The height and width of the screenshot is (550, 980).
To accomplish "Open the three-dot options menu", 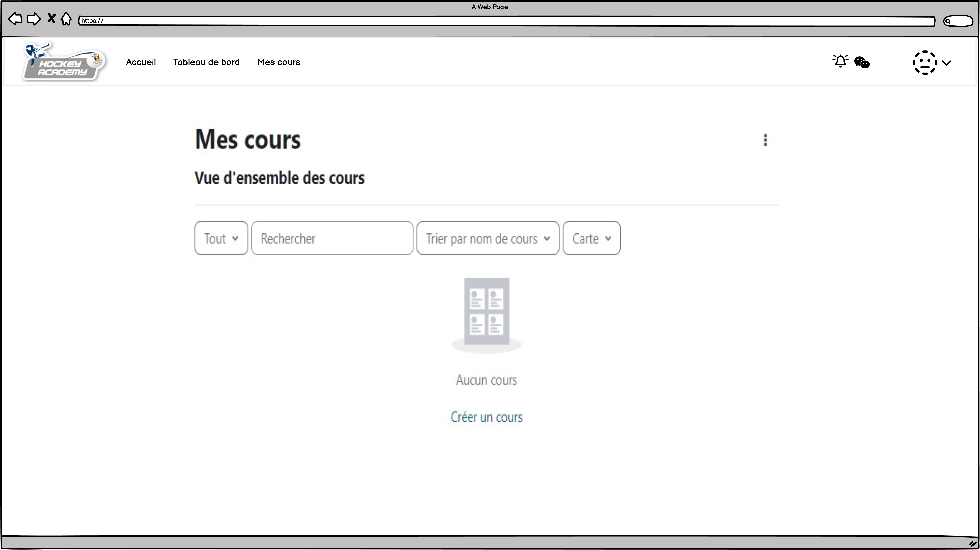I will click(765, 140).
